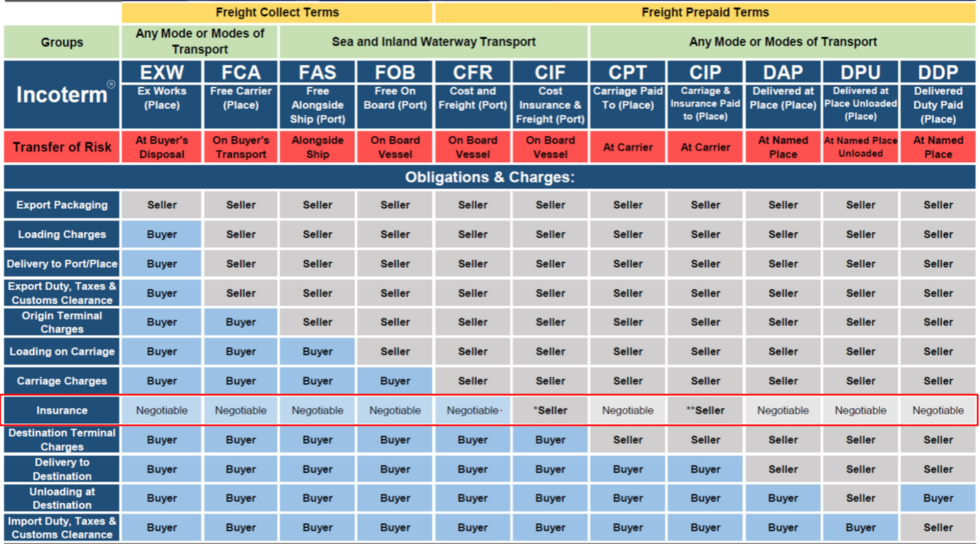Click the Freight Collect Terms banner
Screen dimensions: 980x544
tap(277, 12)
